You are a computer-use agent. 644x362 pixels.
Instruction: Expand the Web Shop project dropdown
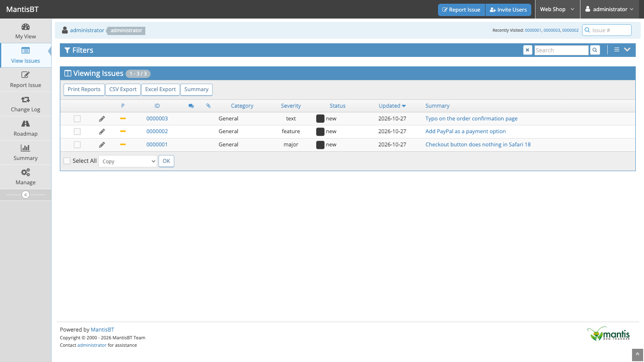tap(557, 9)
